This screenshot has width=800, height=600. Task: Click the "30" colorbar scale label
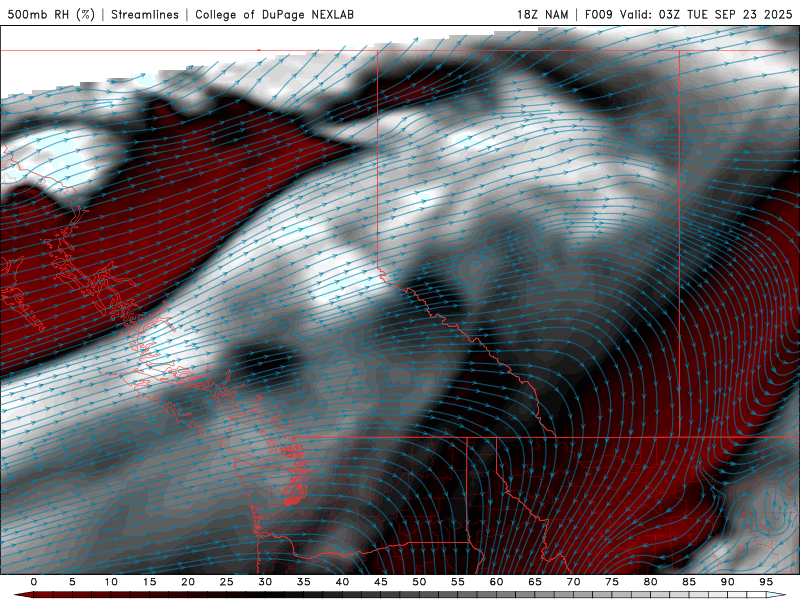pos(265,582)
